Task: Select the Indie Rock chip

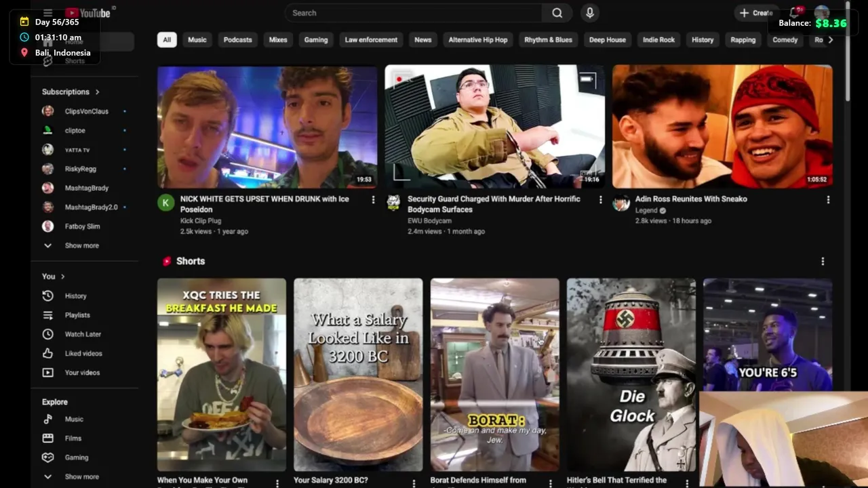Action: [659, 40]
